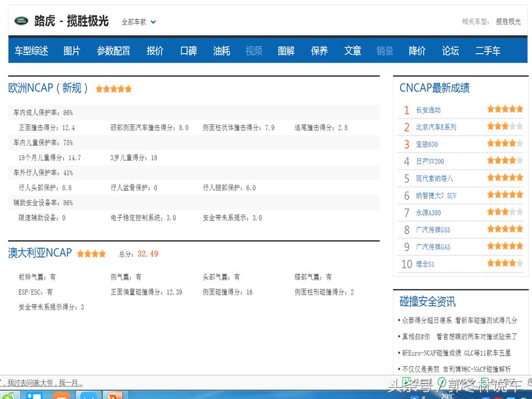Click the star rating for 长安逸动

pyautogui.click(x=504, y=109)
